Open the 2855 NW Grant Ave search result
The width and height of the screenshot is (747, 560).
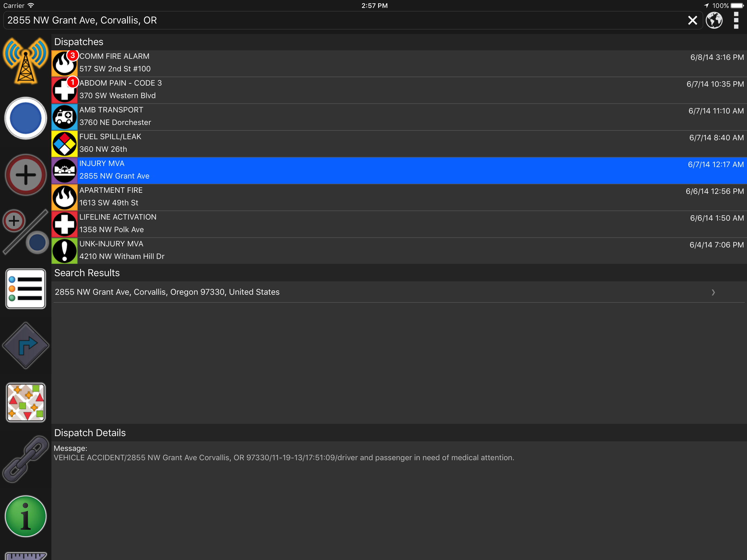399,292
